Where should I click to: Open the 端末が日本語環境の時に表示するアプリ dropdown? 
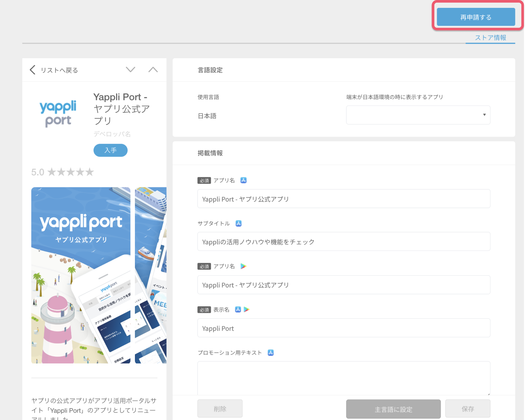[418, 115]
